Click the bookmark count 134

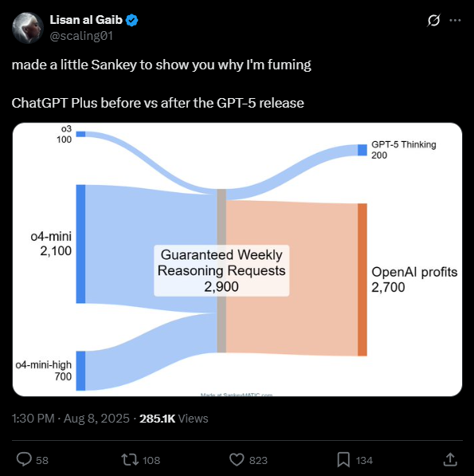[364, 461]
